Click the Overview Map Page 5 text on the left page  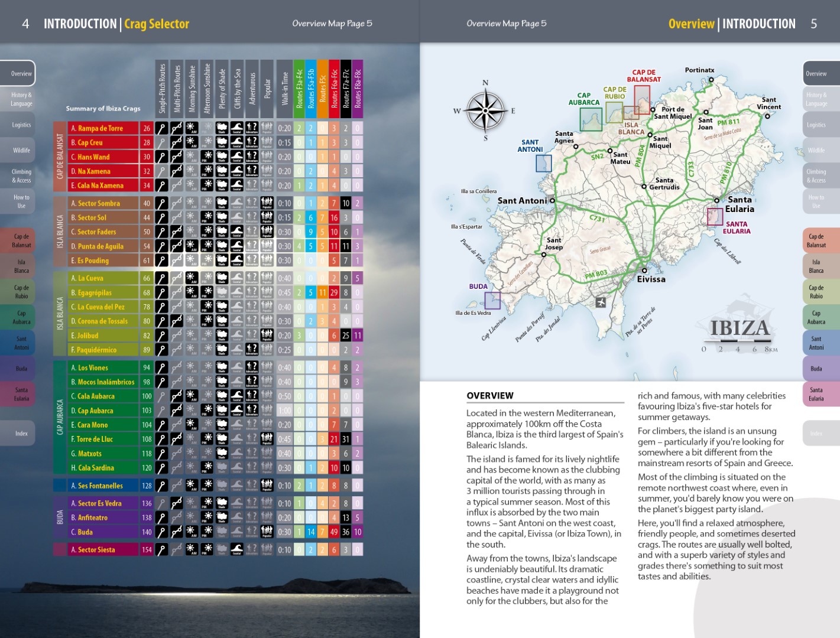coord(332,24)
